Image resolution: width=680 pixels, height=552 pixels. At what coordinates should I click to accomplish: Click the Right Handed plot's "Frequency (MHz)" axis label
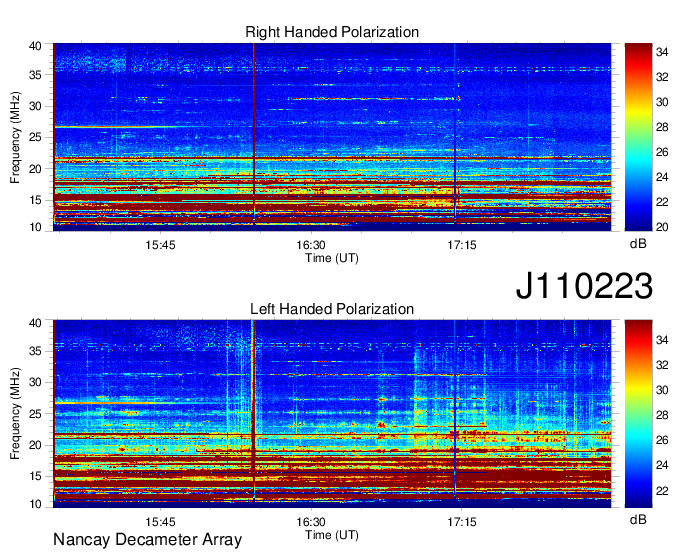(15, 137)
